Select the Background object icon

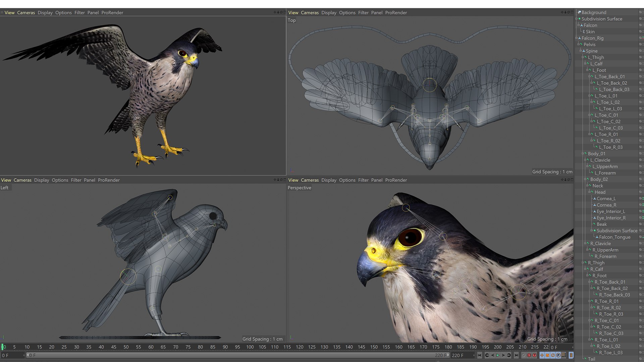pyautogui.click(x=579, y=12)
